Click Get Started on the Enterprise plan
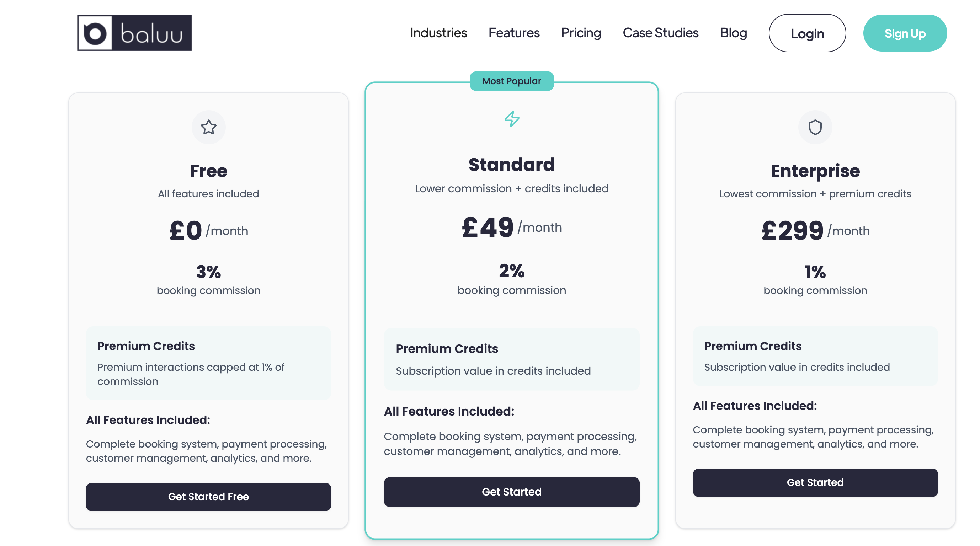This screenshot has width=980, height=546. pos(815,482)
